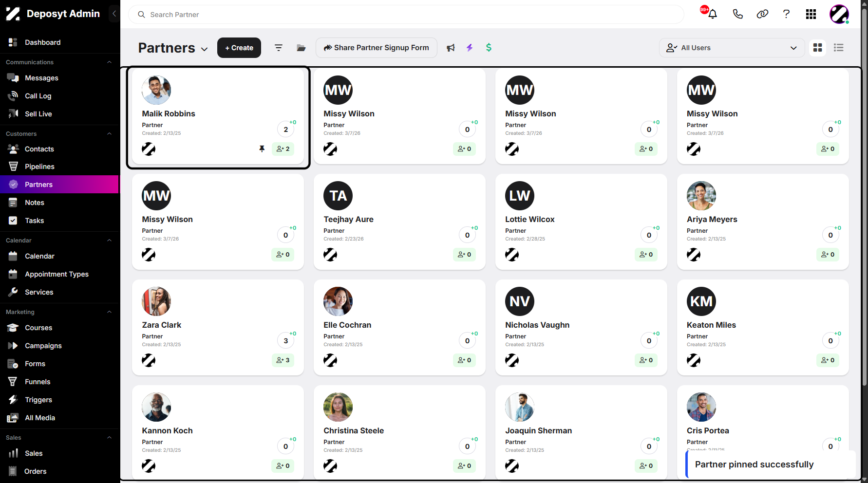Image resolution: width=868 pixels, height=483 pixels.
Task: Open the link icon in the header
Action: [762, 14]
